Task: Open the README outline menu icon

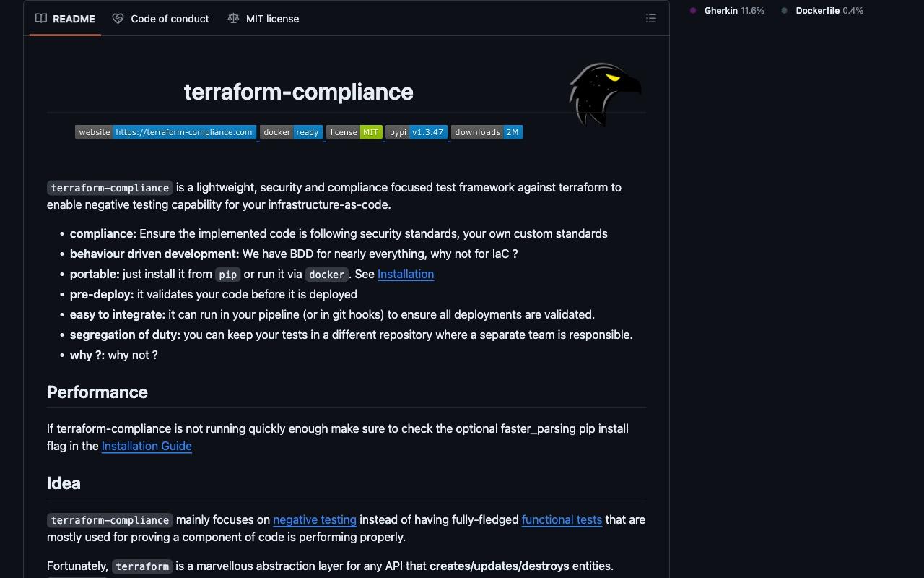Action: pos(651,19)
